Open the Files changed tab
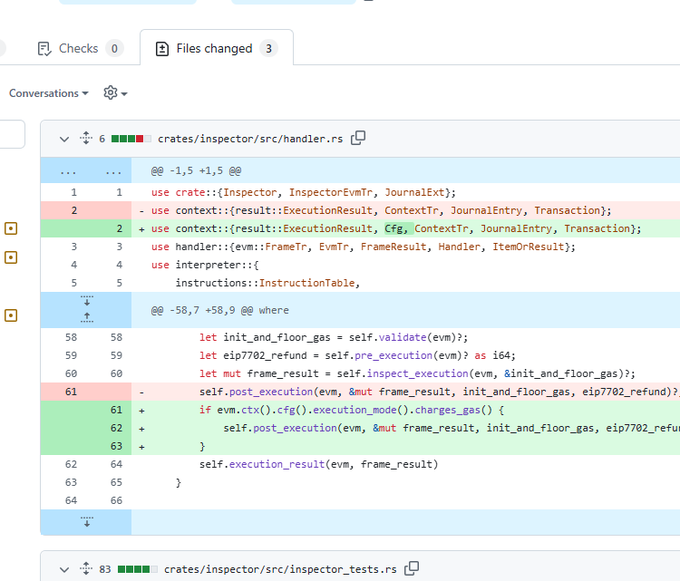Image resolution: width=680 pixels, height=581 pixels. 216,49
